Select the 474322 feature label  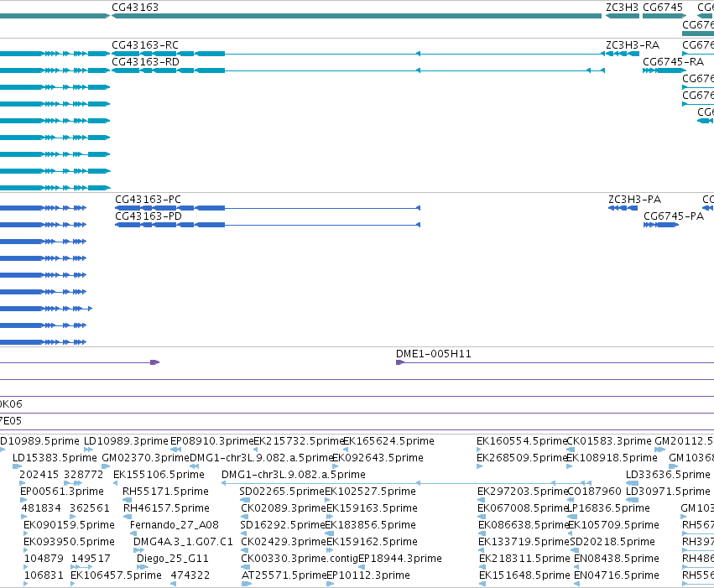point(190,575)
